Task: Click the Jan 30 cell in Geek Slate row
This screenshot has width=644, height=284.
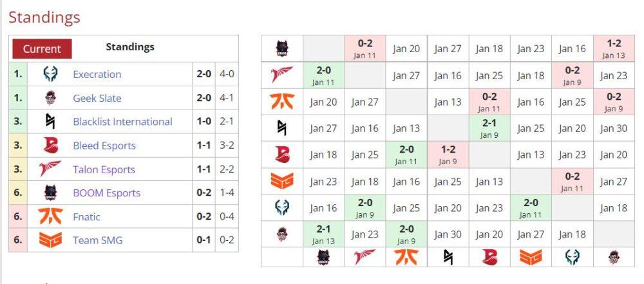Action: [x=448, y=234]
